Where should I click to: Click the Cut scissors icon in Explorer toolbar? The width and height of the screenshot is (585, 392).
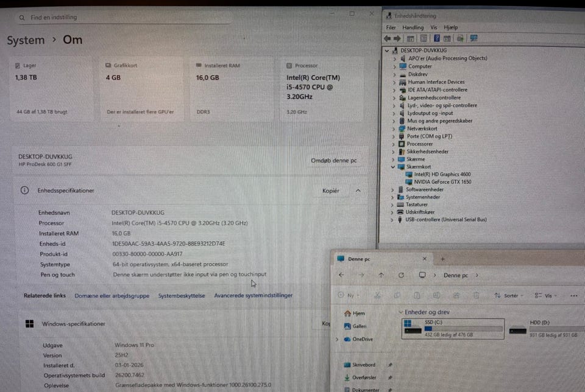pyautogui.click(x=377, y=295)
